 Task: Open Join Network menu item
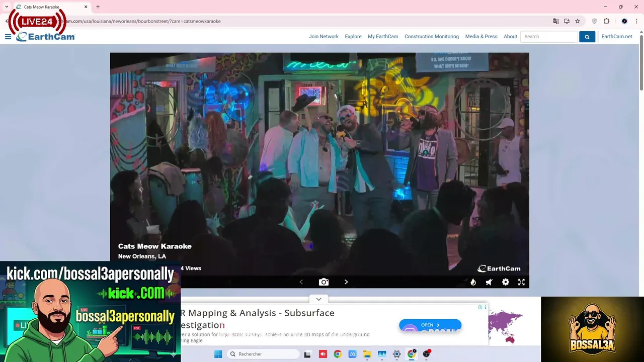pos(324,37)
